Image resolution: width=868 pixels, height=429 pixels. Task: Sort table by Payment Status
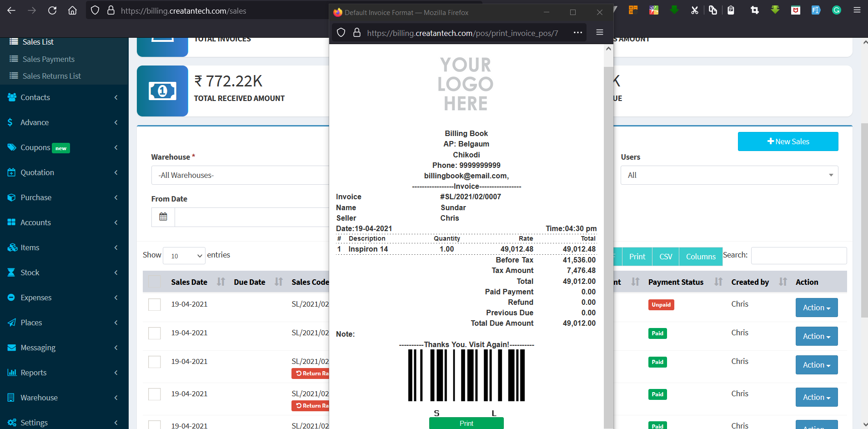718,282
